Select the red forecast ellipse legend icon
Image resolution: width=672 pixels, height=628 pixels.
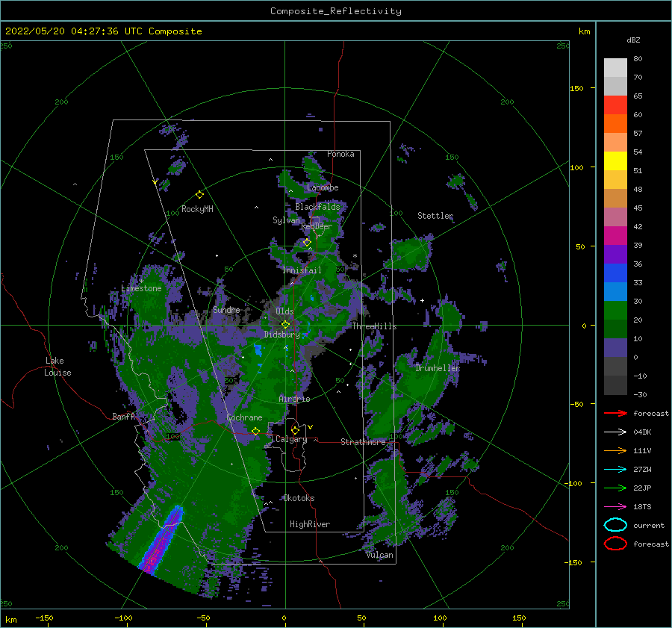tap(615, 544)
